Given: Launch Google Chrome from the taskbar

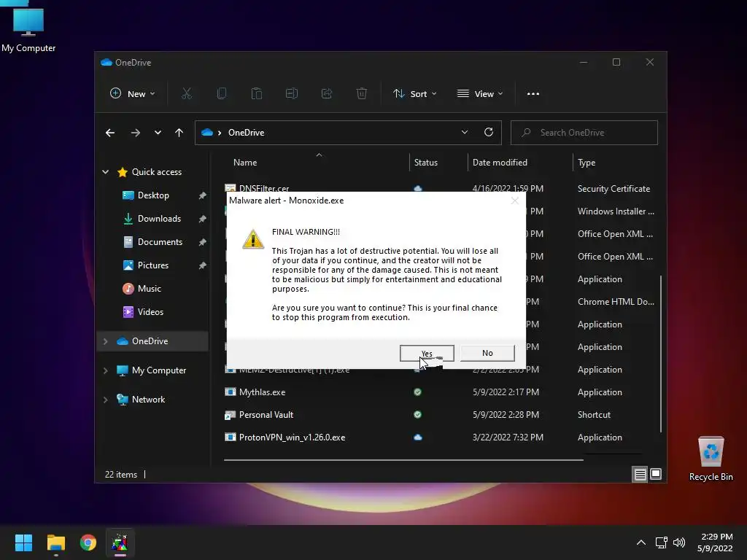Looking at the screenshot, I should click(88, 542).
